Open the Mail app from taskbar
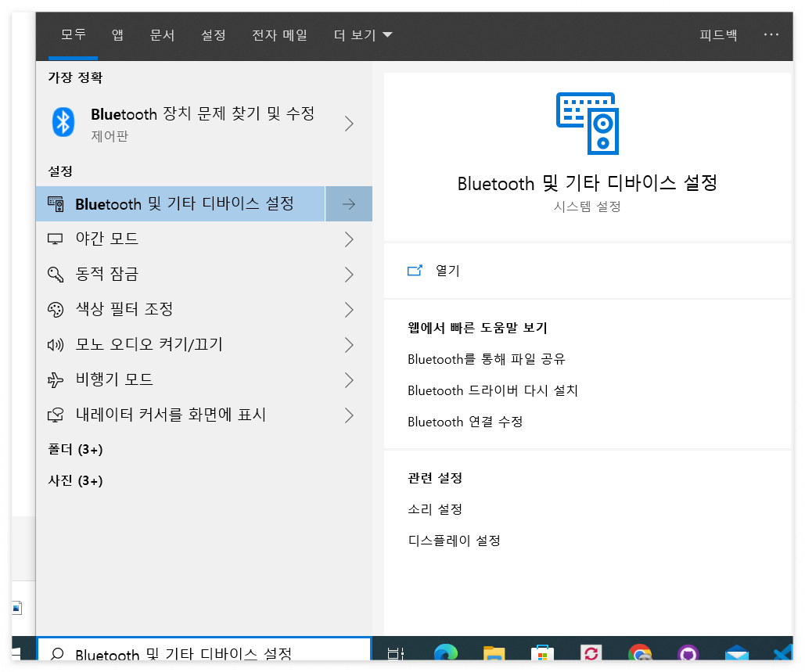805x672 pixels. coord(737,653)
